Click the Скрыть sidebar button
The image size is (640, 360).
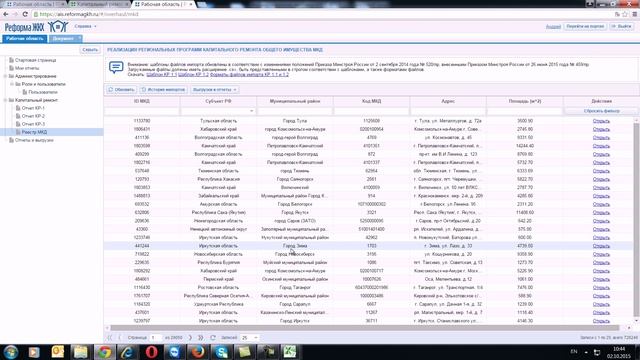click(x=90, y=50)
